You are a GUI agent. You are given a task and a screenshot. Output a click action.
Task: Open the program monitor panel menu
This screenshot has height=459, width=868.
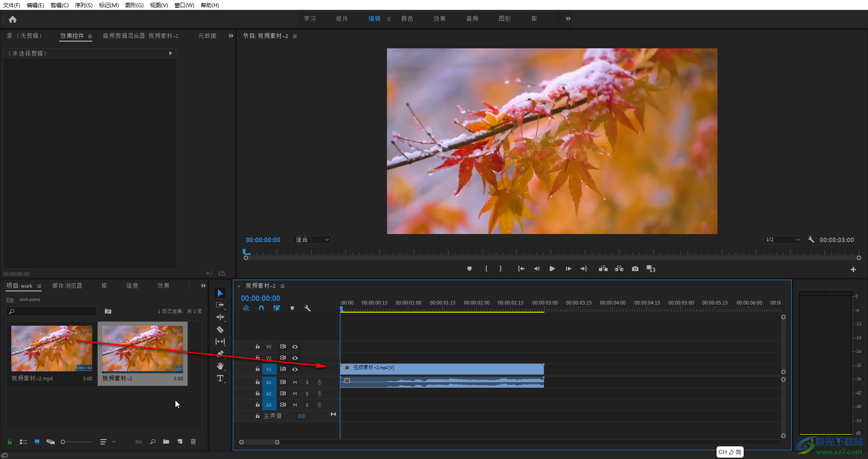[x=295, y=36]
